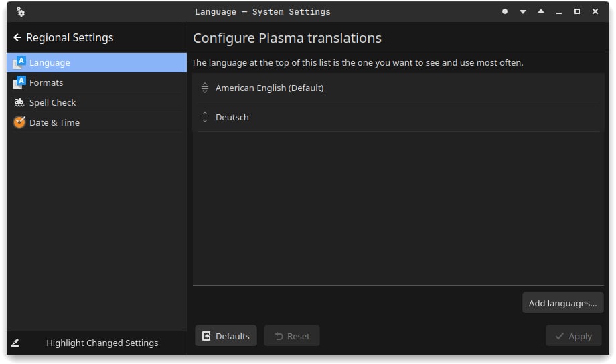Click the Reset button
Screen dimensions: 616x364
292,336
